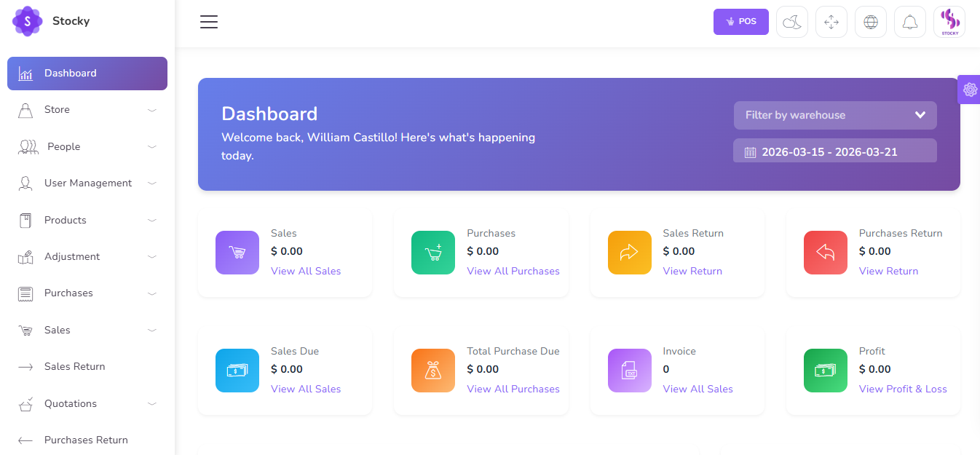
Task: Click the money bag icon on Total Purchase Due
Action: click(x=433, y=371)
